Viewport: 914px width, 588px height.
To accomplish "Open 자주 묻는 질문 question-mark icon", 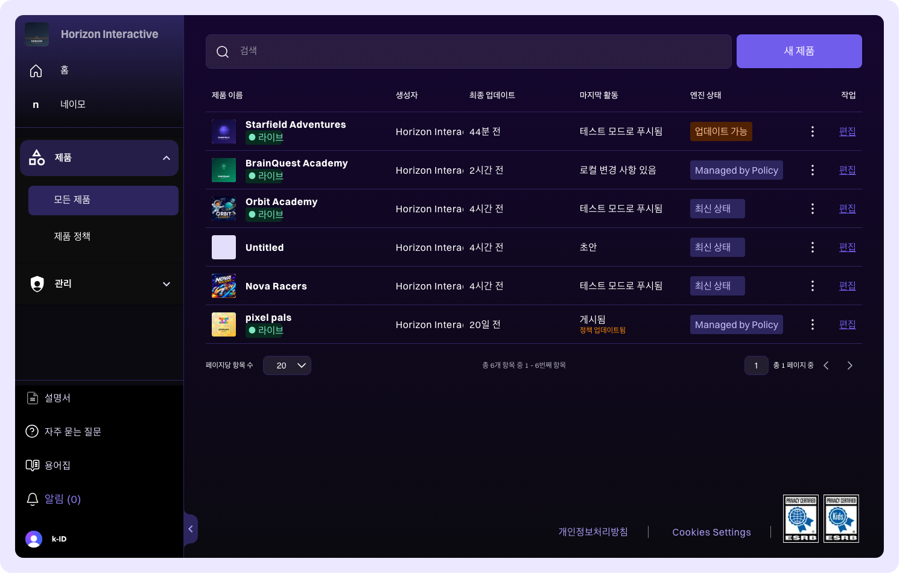I will 32,432.
